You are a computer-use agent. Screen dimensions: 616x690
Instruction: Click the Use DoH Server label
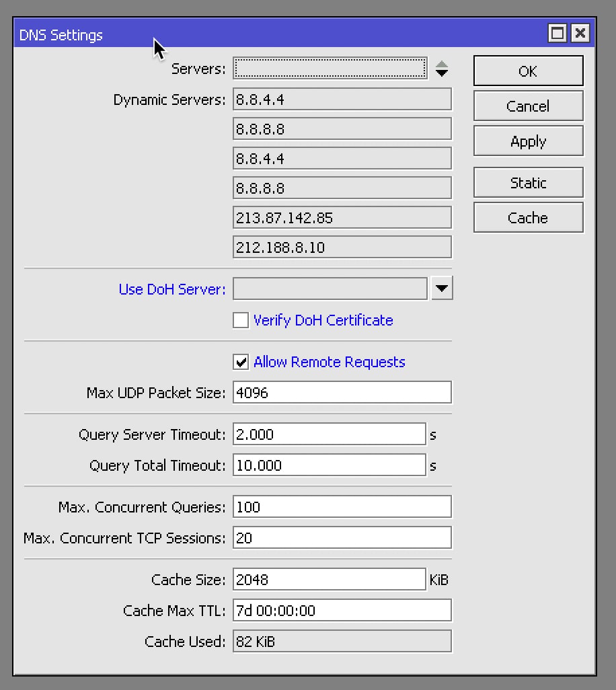[x=172, y=289]
